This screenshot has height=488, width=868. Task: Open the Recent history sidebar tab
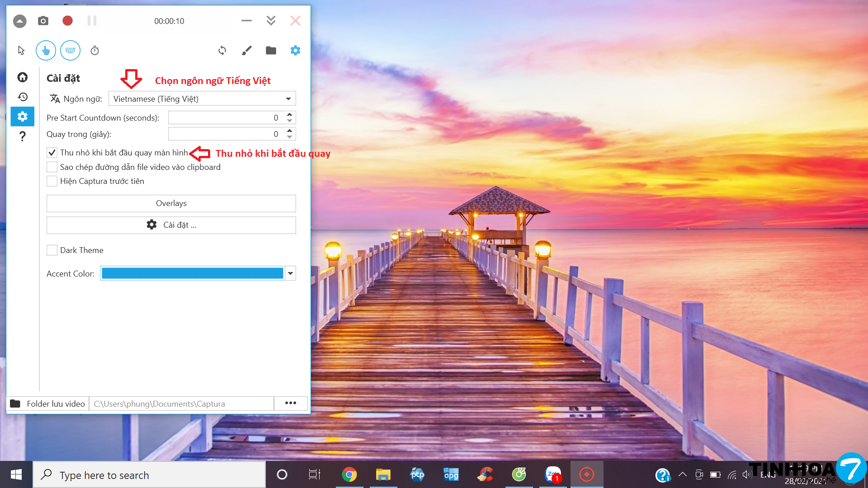pos(23,97)
